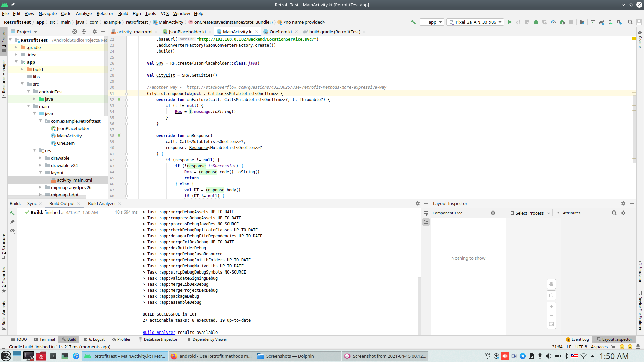644x362 pixels.
Task: Click Make Project hammer icon in top toolbar
Action: [413, 22]
